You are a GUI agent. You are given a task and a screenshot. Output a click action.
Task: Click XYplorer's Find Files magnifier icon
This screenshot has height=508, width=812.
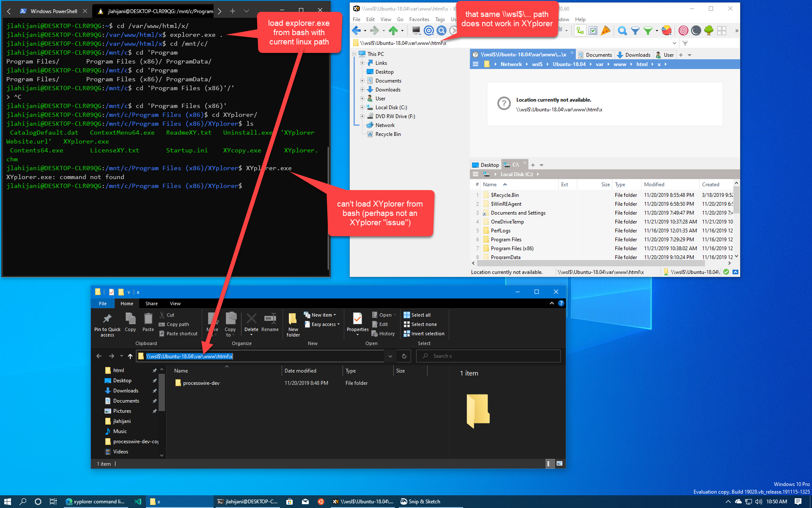point(622,30)
